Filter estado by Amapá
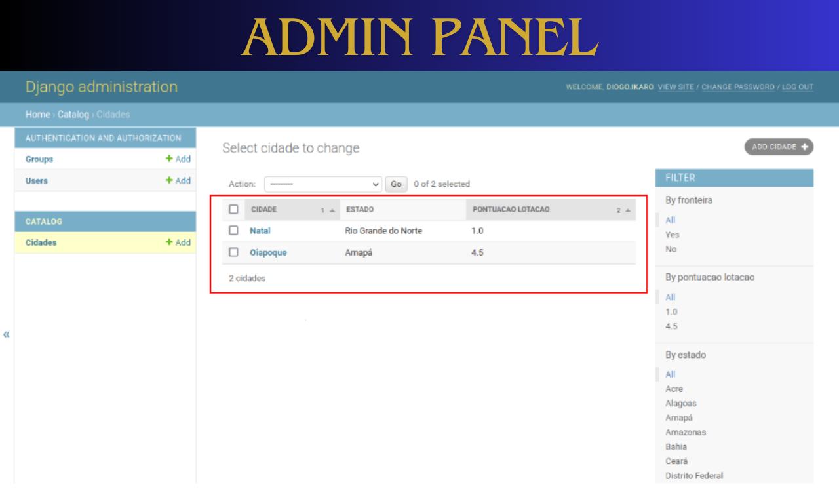The image size is (839, 504). point(678,417)
